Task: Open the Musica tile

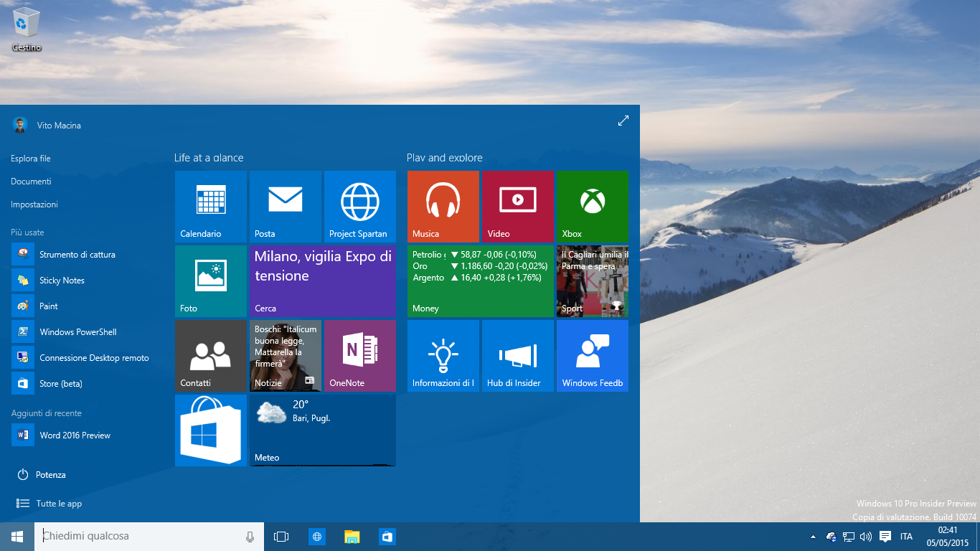Action: point(443,207)
